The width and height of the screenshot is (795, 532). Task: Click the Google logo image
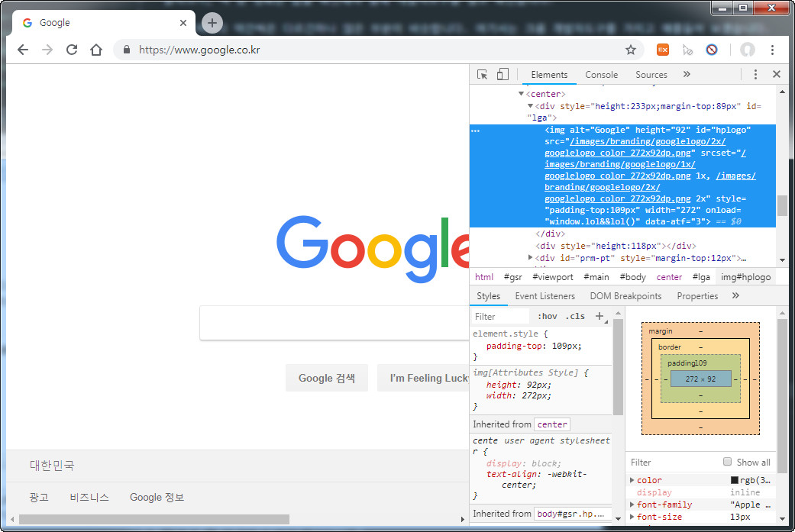[x=373, y=248]
